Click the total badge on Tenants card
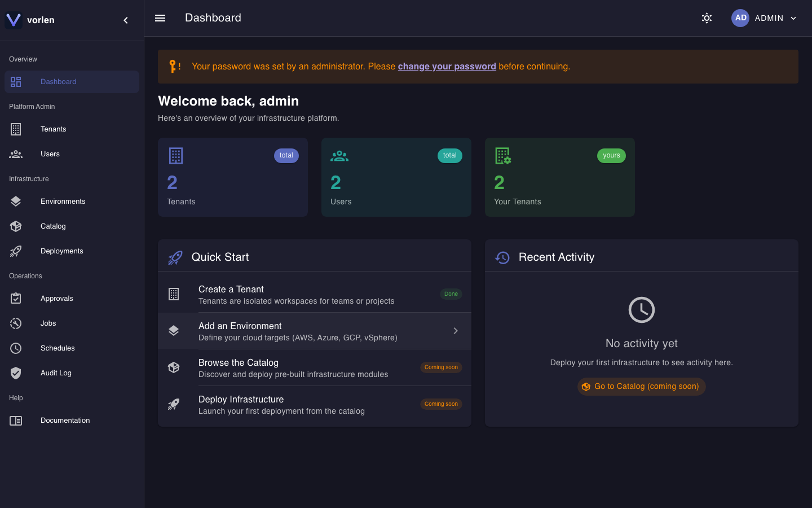The width and height of the screenshot is (812, 508). point(286,156)
